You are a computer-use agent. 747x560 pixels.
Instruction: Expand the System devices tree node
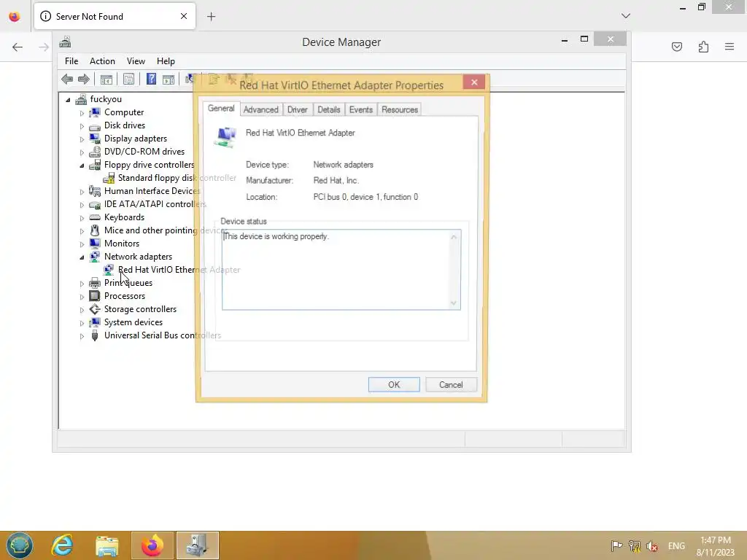pyautogui.click(x=82, y=323)
